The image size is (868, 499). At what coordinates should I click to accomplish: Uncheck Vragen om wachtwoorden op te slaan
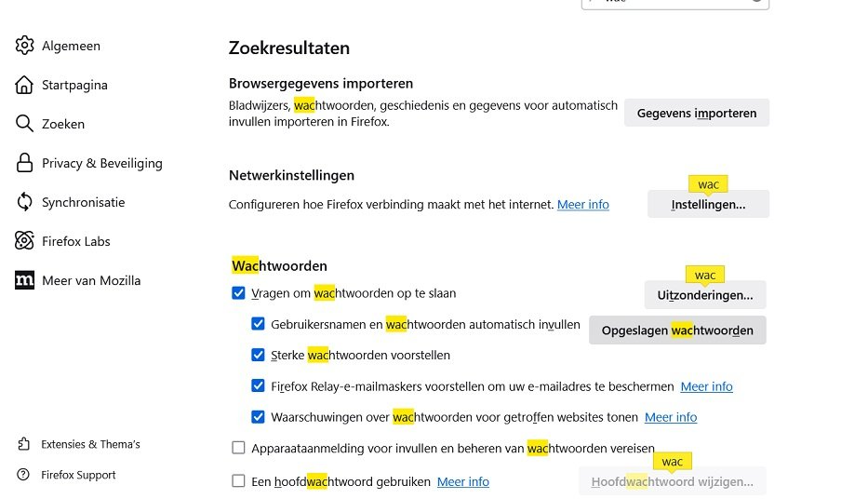click(238, 293)
